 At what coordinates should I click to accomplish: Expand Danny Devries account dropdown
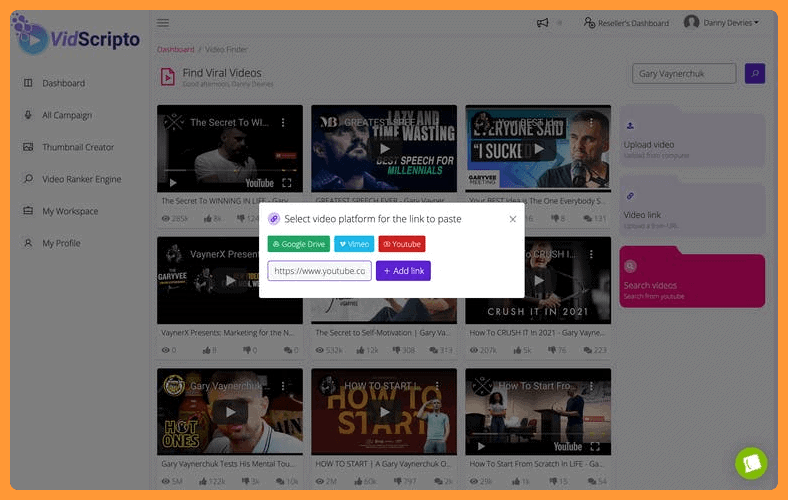pyautogui.click(x=721, y=23)
